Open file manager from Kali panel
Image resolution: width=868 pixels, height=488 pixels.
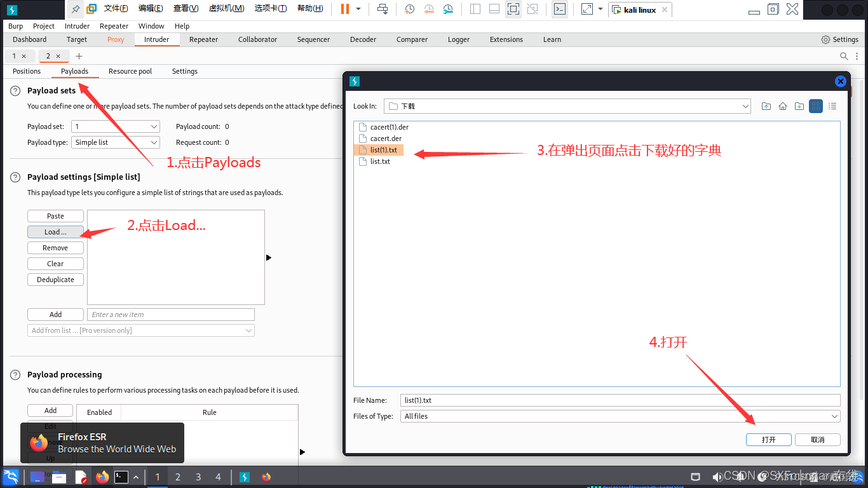(x=59, y=477)
